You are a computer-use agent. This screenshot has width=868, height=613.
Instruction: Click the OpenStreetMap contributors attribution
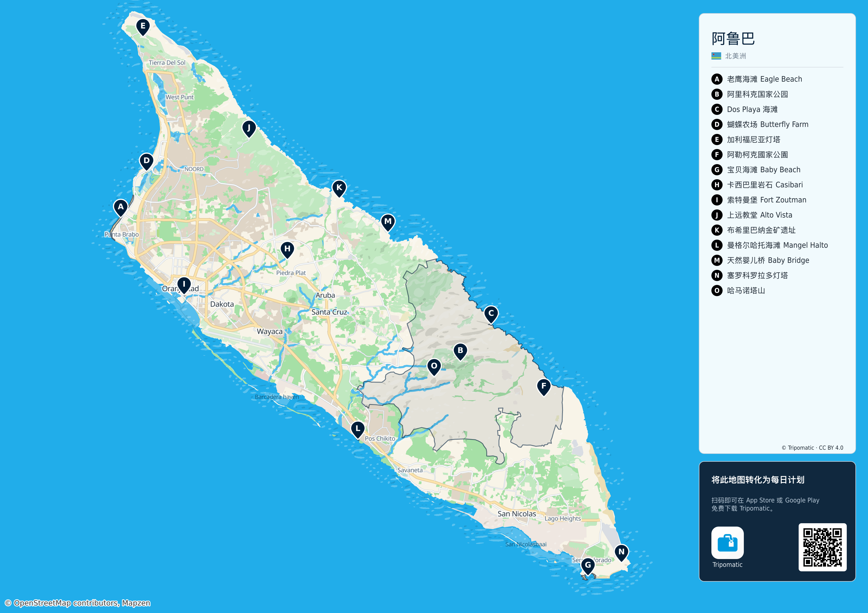click(77, 603)
